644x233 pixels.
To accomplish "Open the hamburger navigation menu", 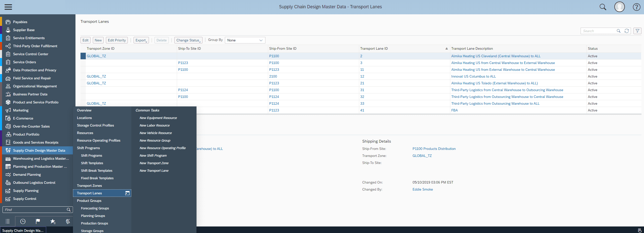I will (x=8, y=7).
